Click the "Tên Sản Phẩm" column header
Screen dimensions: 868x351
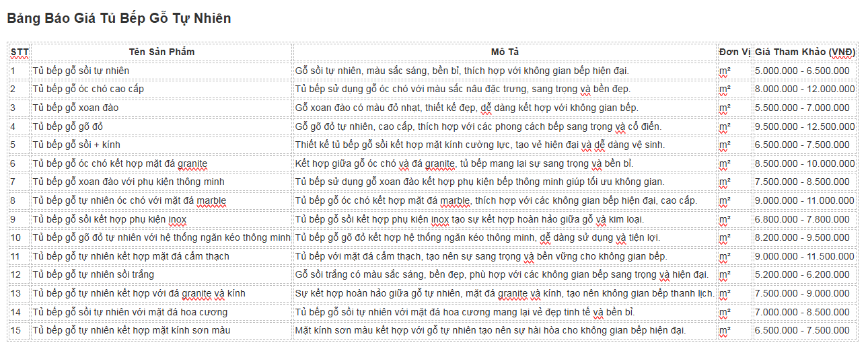(x=161, y=52)
